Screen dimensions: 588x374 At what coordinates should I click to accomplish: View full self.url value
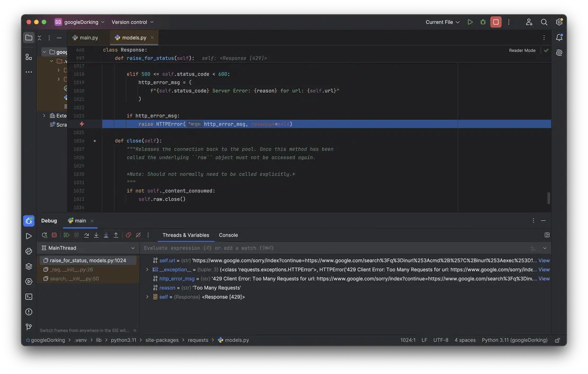click(x=544, y=260)
